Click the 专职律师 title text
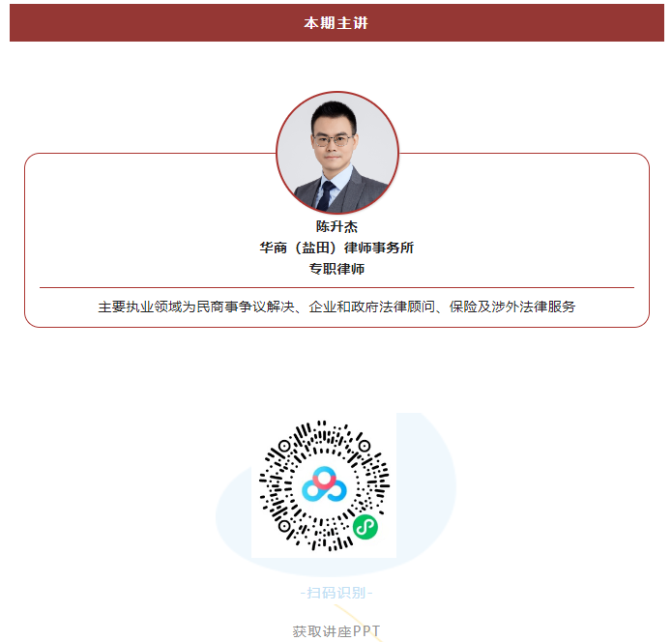 click(336, 269)
